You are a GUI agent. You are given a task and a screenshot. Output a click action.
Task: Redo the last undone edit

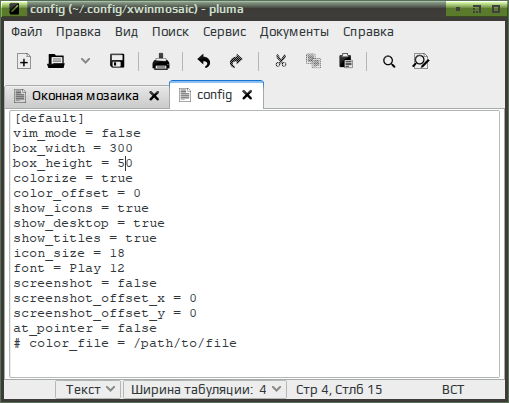[x=236, y=61]
